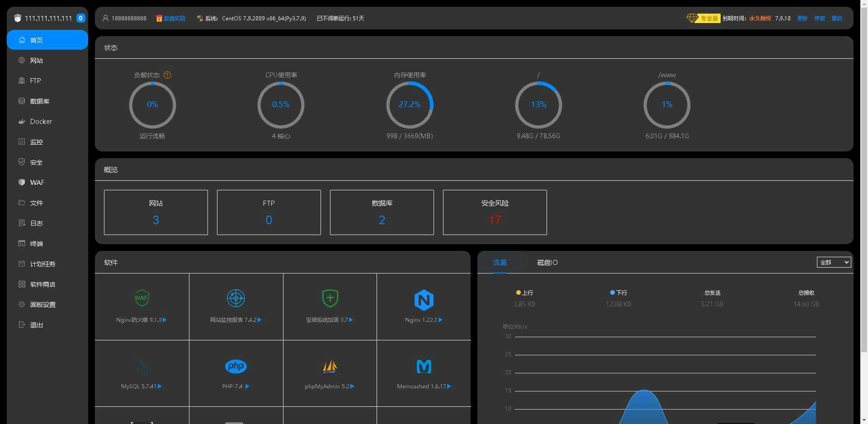Open the 安全风险 17 overview card
This screenshot has width=868, height=424.
click(x=495, y=212)
